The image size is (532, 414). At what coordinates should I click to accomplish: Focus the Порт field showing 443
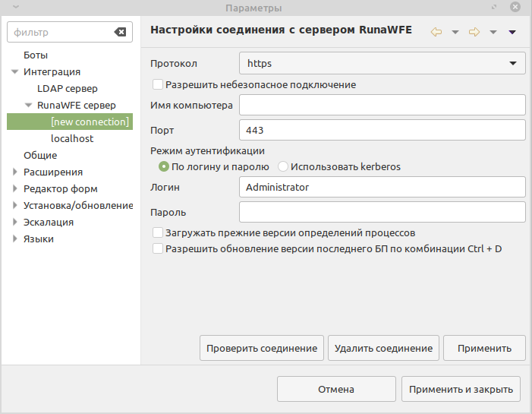click(x=382, y=130)
